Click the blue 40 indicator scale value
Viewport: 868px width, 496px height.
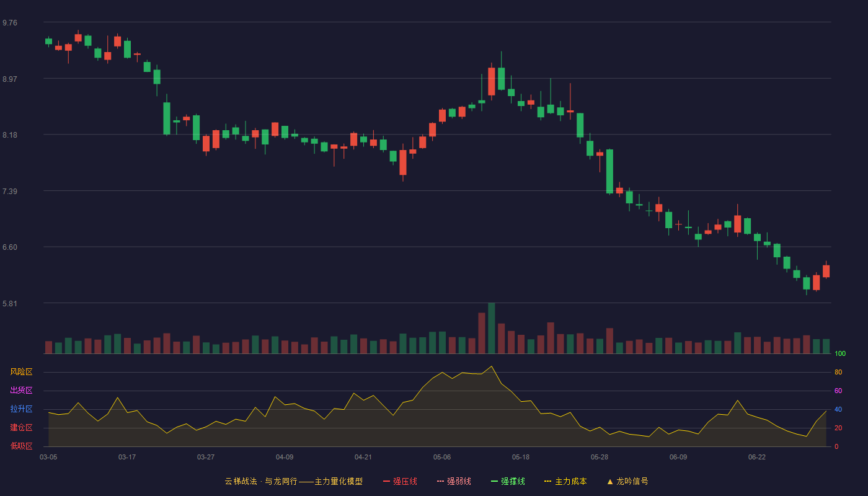pyautogui.click(x=838, y=409)
